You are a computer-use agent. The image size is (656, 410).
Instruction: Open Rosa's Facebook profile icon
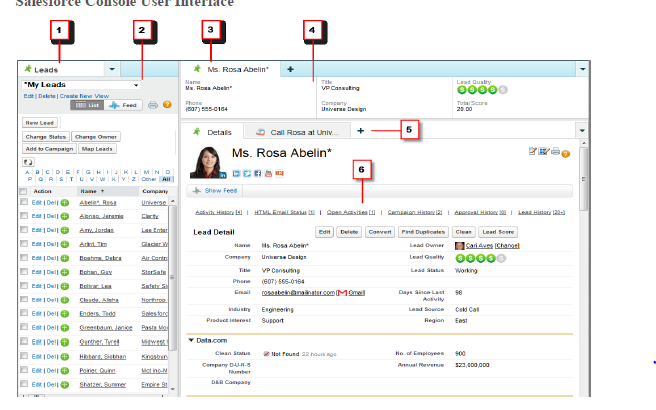tap(258, 174)
